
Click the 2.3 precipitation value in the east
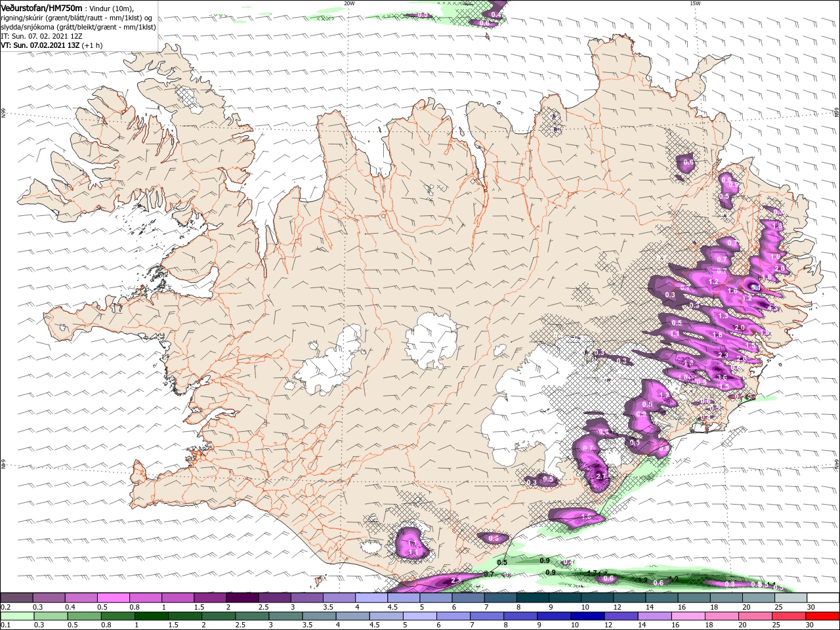724,355
